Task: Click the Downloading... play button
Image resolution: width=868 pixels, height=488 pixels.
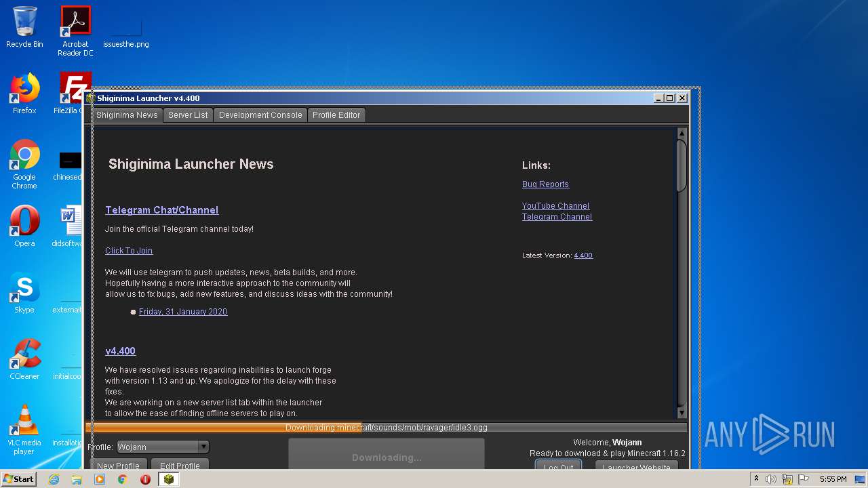Action: tap(387, 454)
